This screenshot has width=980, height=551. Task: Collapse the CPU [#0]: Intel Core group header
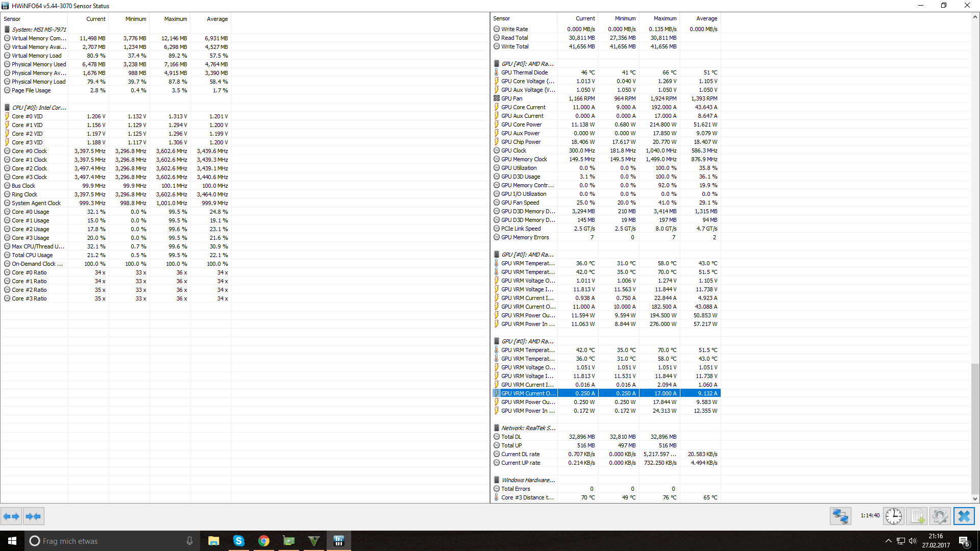tap(39, 108)
